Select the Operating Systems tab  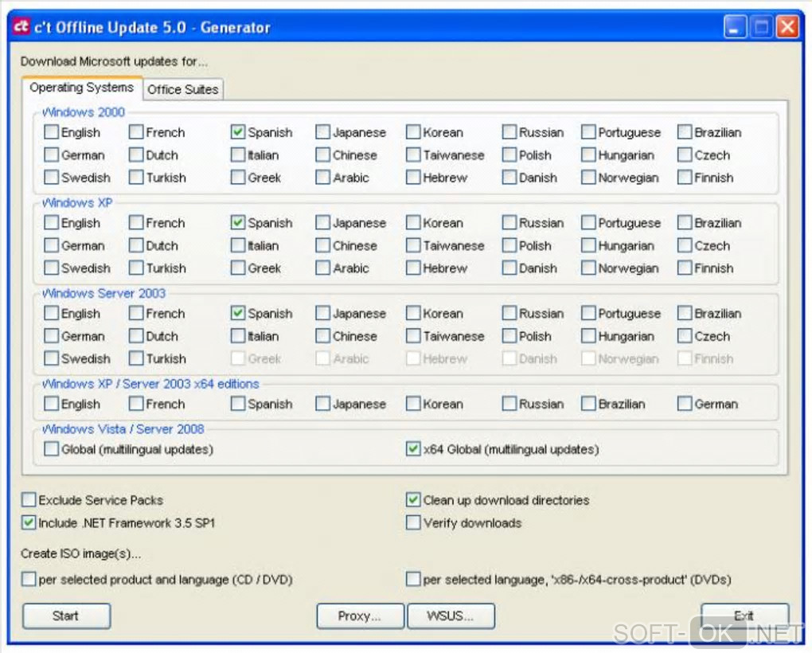82,88
